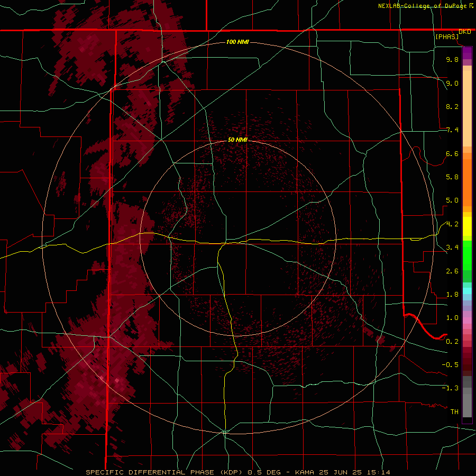Click the KAMA 25 JUN 25 15:14 timestamp text
The image size is (476, 476).
pyautogui.click(x=342, y=472)
